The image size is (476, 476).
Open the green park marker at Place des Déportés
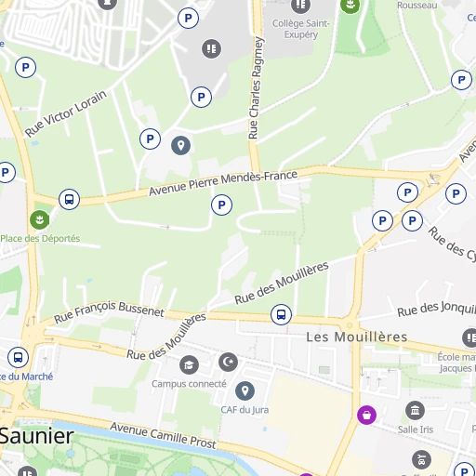(x=40, y=219)
